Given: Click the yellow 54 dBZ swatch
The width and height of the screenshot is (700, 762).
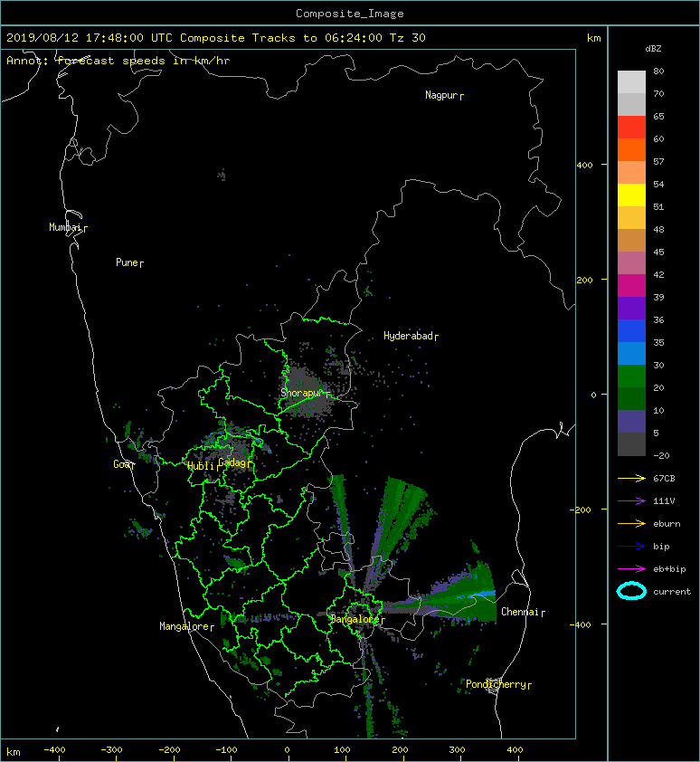Looking at the screenshot, I should pyautogui.click(x=631, y=195).
